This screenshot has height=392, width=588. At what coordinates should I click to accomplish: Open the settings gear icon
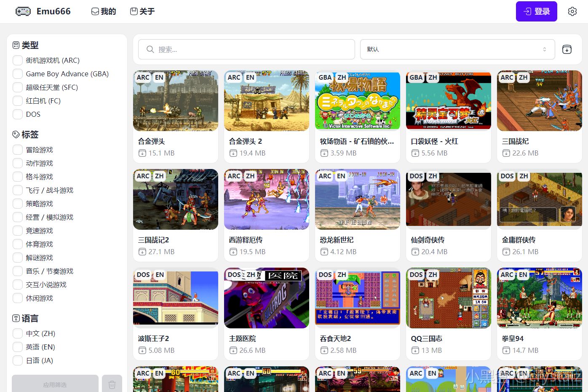(x=572, y=11)
